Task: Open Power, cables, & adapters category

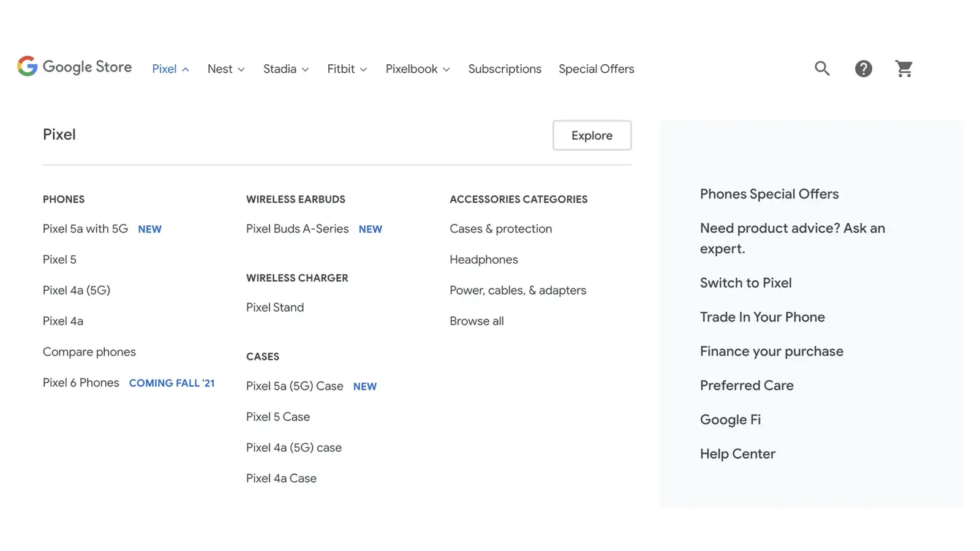Action: 518,290
